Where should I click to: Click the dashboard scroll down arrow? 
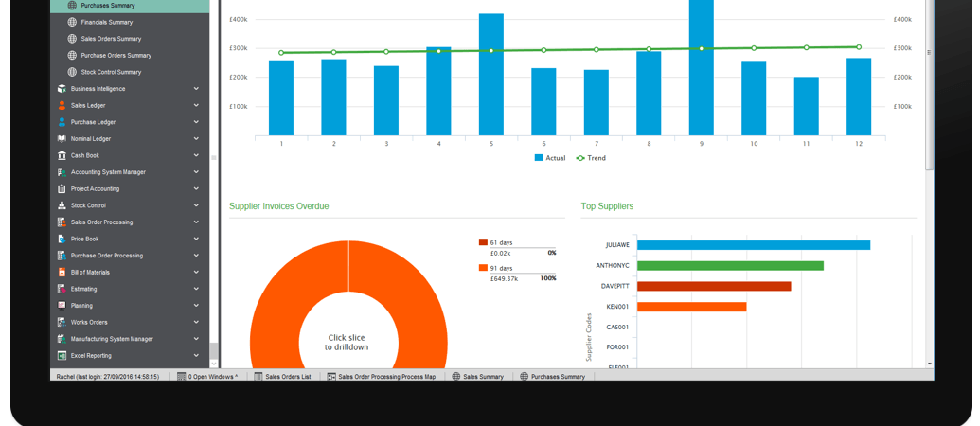click(930, 363)
